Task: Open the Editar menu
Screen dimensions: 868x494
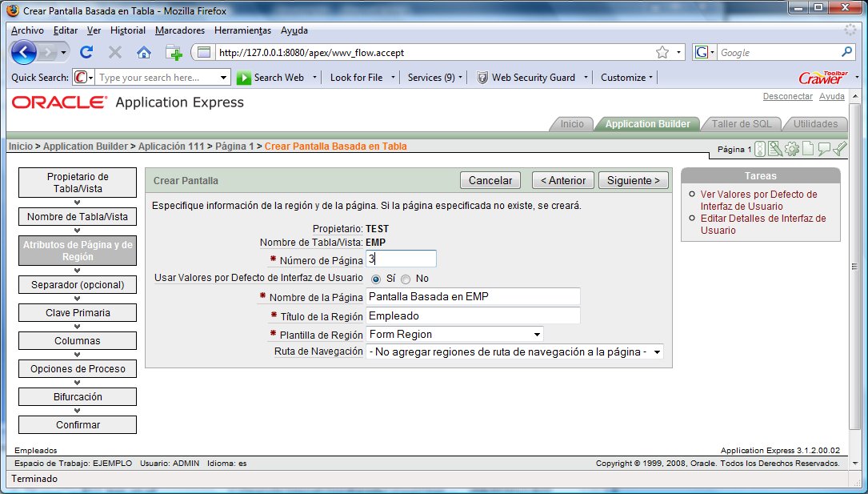Action: point(66,30)
